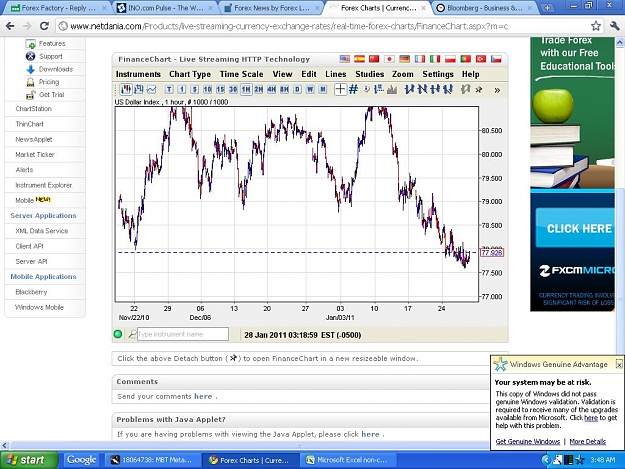
Task: Open the Chart Type menu
Action: coord(190,74)
